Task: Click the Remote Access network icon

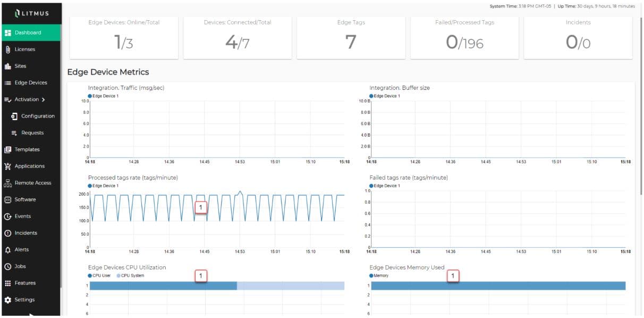Action: click(x=8, y=183)
